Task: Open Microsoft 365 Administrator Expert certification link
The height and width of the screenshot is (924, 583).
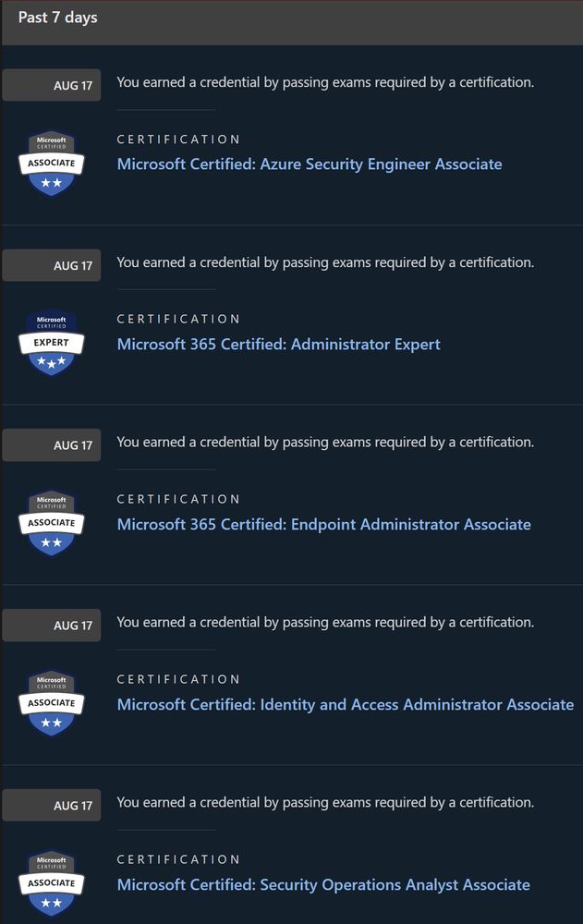Action: pos(279,344)
